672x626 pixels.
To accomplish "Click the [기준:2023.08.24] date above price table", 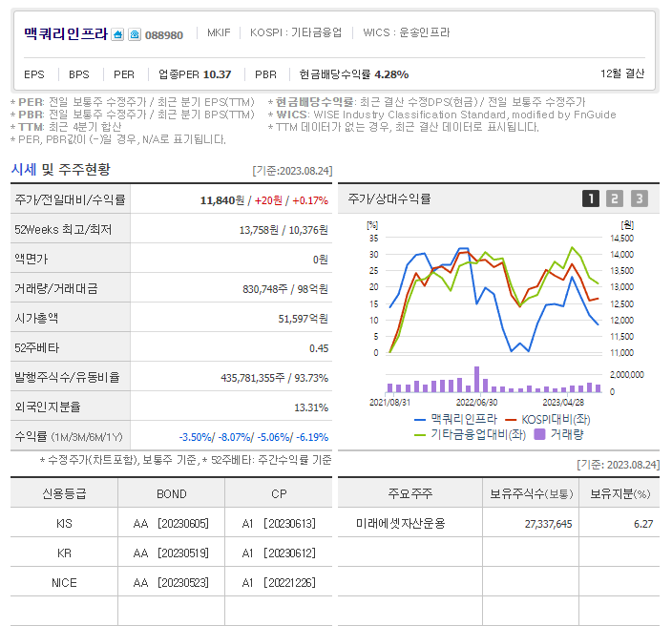I will pyautogui.click(x=292, y=171).
